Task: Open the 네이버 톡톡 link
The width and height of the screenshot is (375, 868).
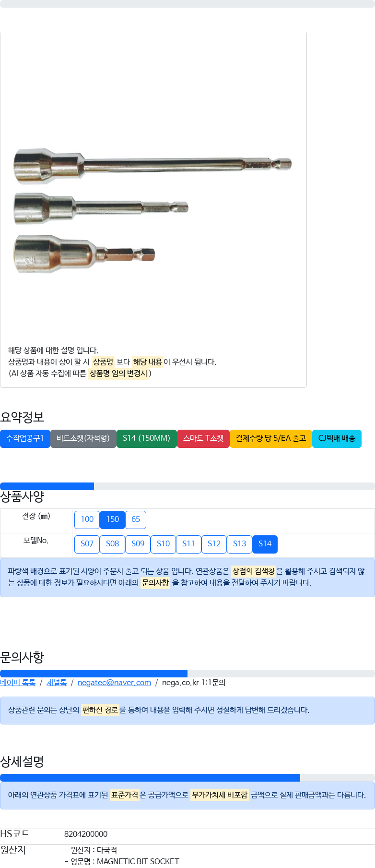Action: [x=18, y=683]
